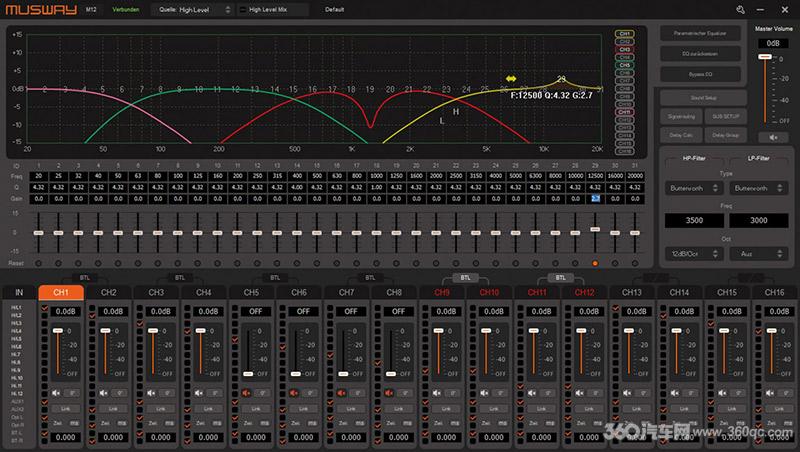800x452 pixels.
Task: Click the yellow double-arrow EQ band handle
Action: point(511,79)
